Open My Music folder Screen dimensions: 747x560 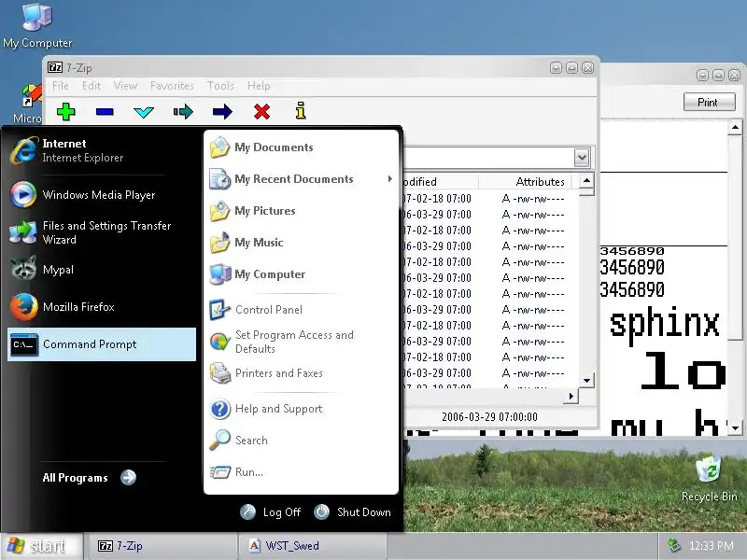(301, 243)
